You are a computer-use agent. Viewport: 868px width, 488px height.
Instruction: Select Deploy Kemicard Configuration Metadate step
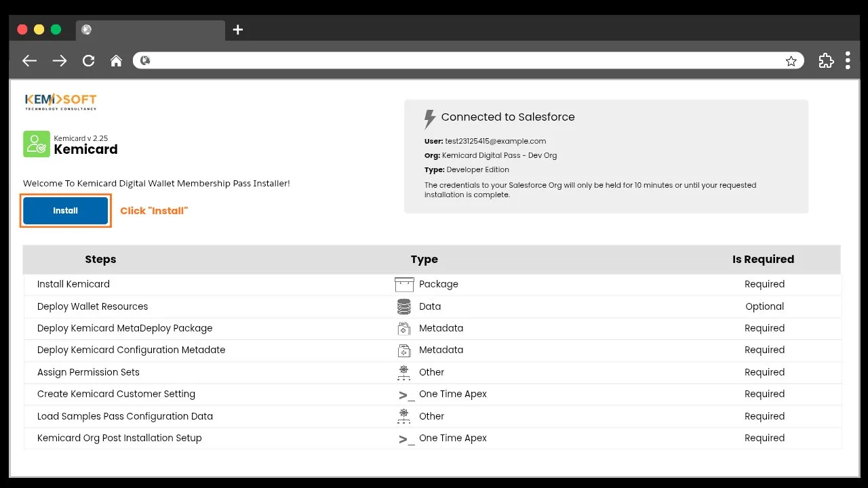point(131,350)
